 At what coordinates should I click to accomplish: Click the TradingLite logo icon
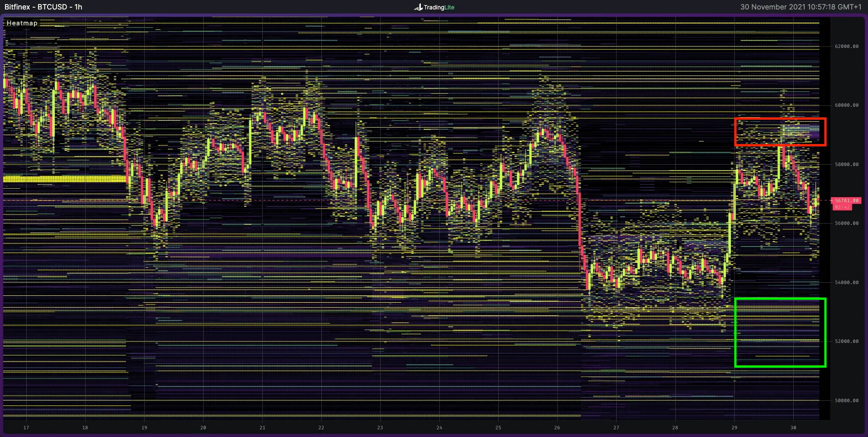point(418,7)
